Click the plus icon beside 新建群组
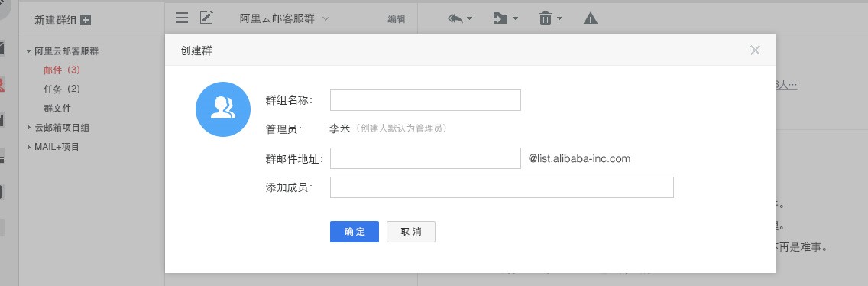This screenshot has width=868, height=286. click(86, 20)
